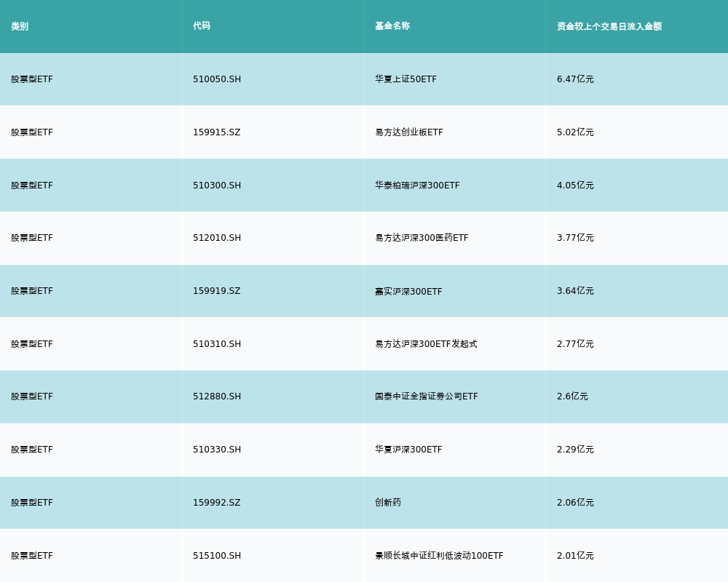Select the inflow value 2.29亿元
Screen dimensions: 728x582
(x=575, y=450)
